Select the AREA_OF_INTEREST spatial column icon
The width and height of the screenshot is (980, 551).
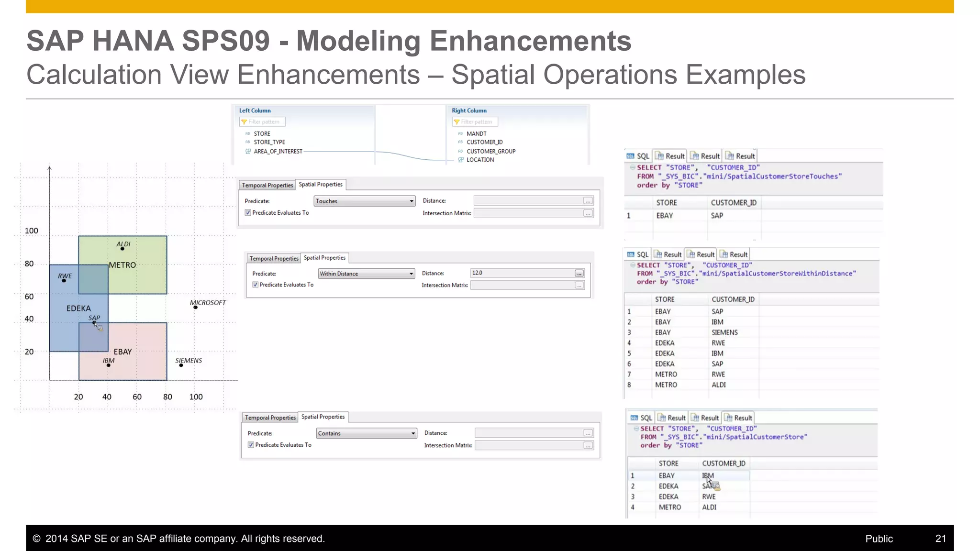[x=248, y=151]
